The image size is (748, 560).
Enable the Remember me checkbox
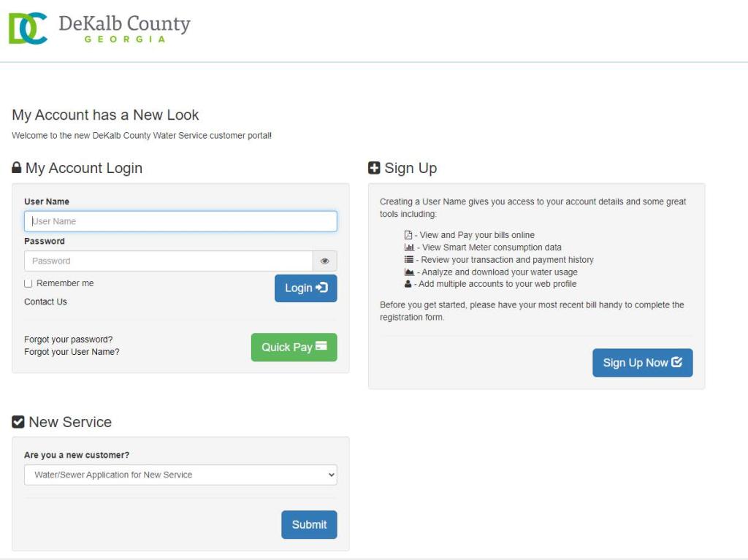click(28, 283)
